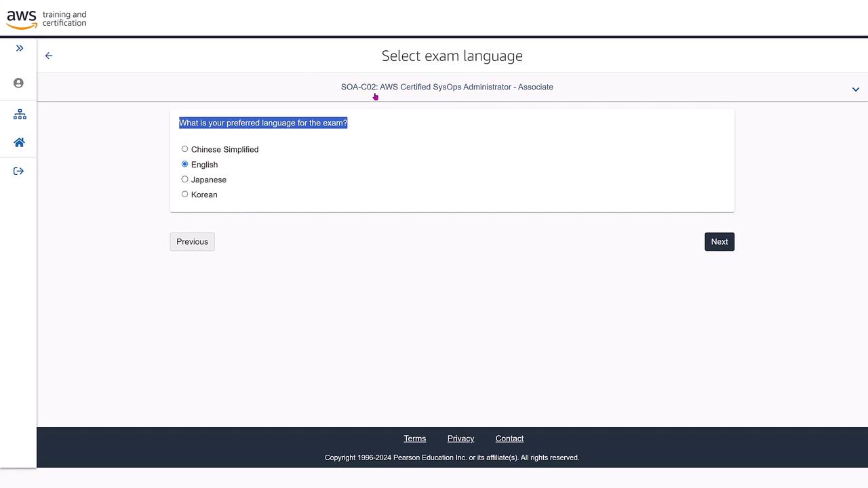868x488 pixels.
Task: Click the sign out icon in sidebar
Action: tap(19, 171)
